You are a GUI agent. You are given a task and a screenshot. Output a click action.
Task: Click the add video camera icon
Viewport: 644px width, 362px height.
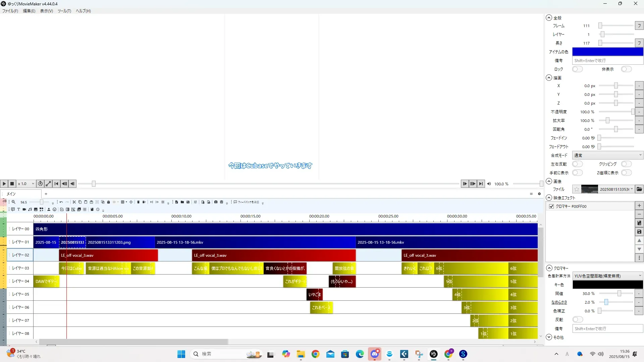click(24, 209)
